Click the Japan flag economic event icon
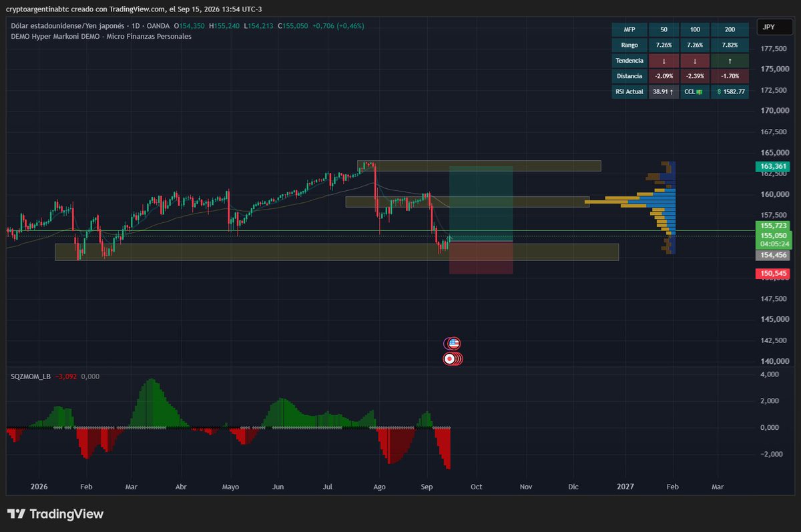 (451, 359)
